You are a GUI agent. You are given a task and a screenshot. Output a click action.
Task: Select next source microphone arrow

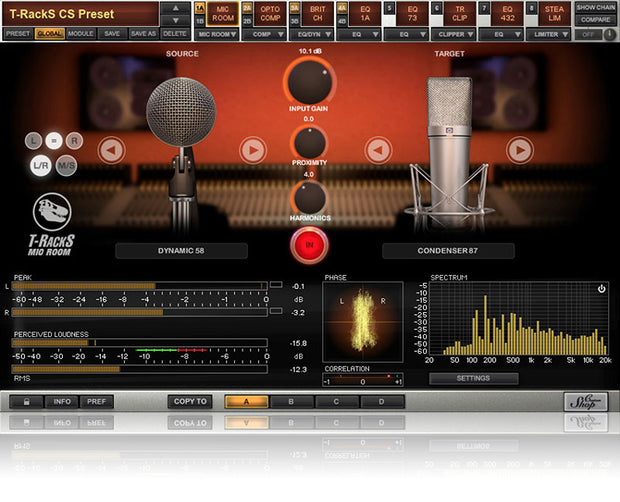coord(253,150)
